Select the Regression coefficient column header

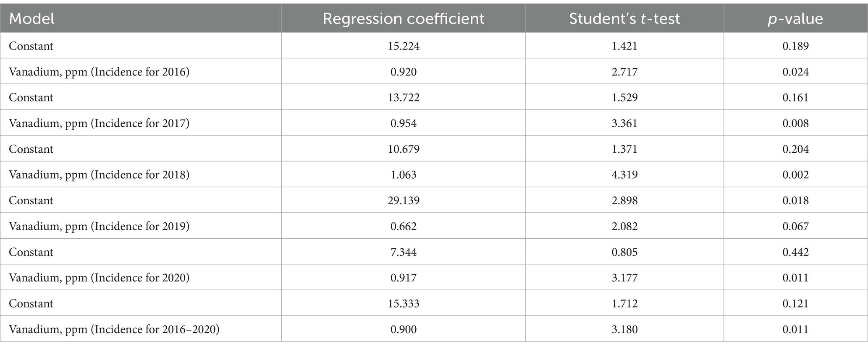[403, 19]
